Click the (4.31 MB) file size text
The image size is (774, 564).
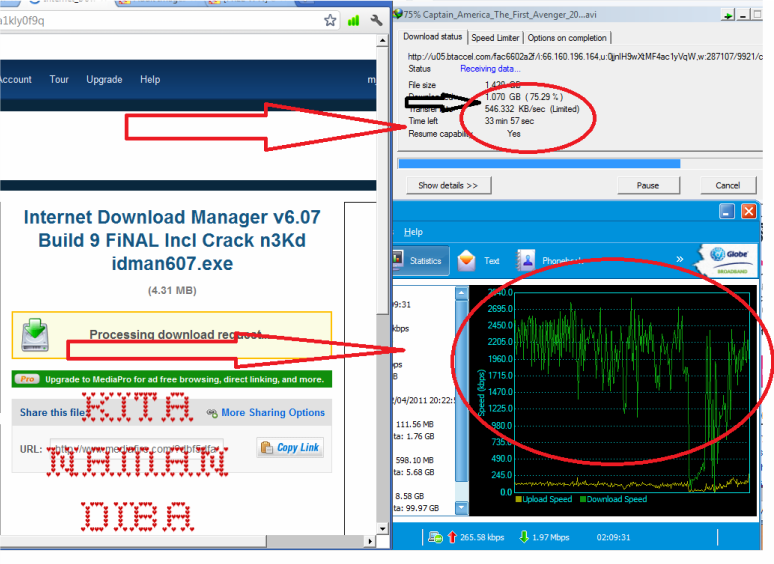point(172,291)
